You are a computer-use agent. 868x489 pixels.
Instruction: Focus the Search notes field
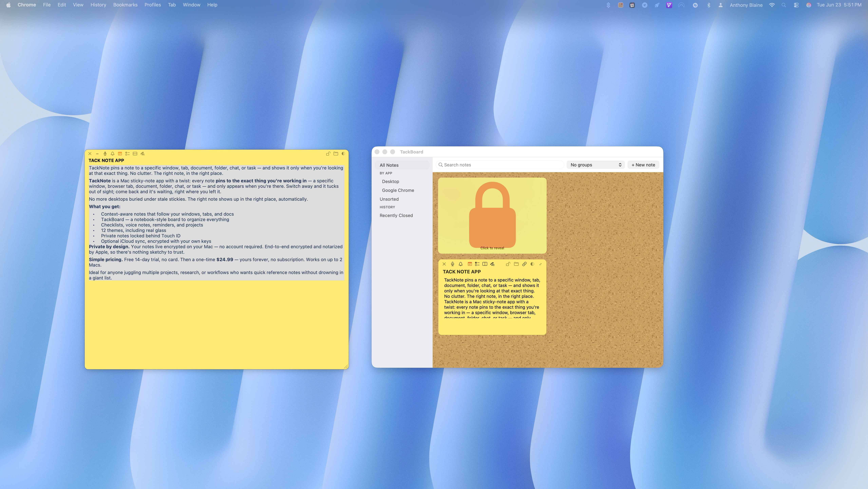point(500,165)
